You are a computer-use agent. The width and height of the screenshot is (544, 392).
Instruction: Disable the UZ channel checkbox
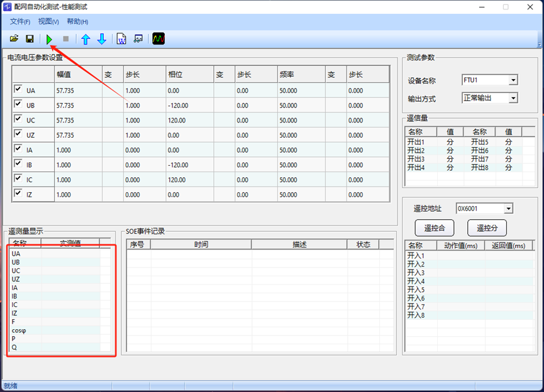point(18,134)
